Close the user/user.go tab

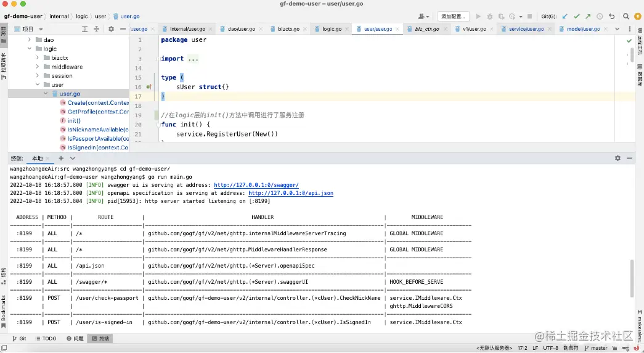(397, 29)
